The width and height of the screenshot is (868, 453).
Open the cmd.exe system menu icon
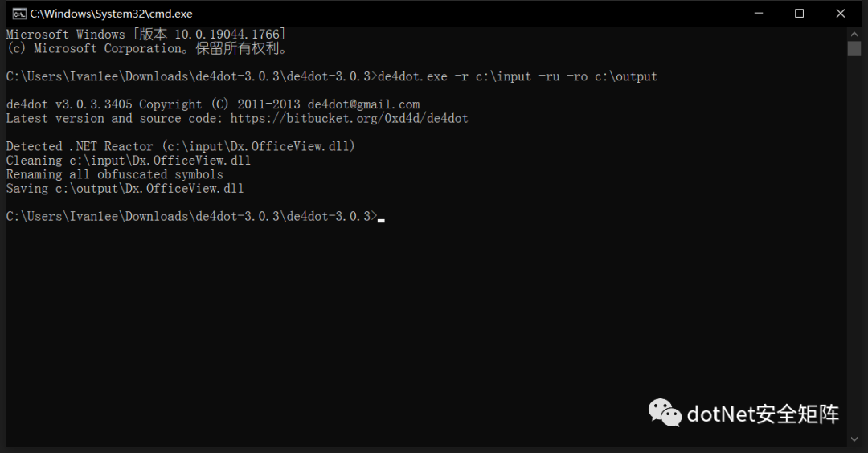(19, 14)
